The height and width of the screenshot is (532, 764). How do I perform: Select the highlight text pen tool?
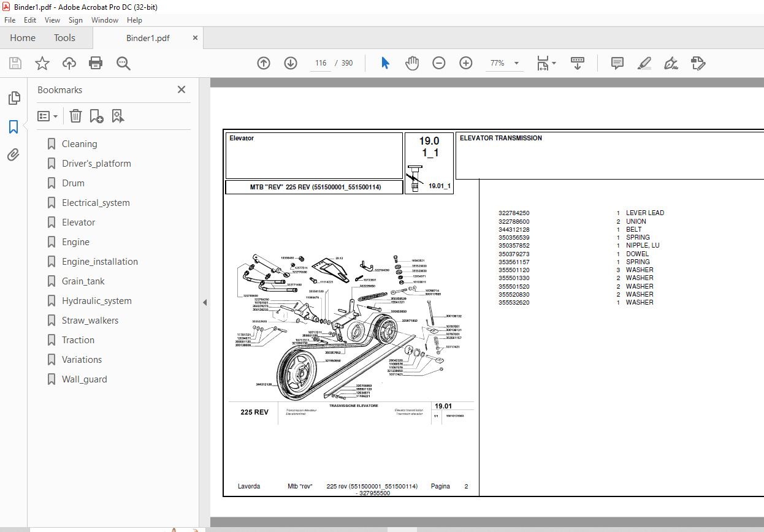tap(644, 63)
